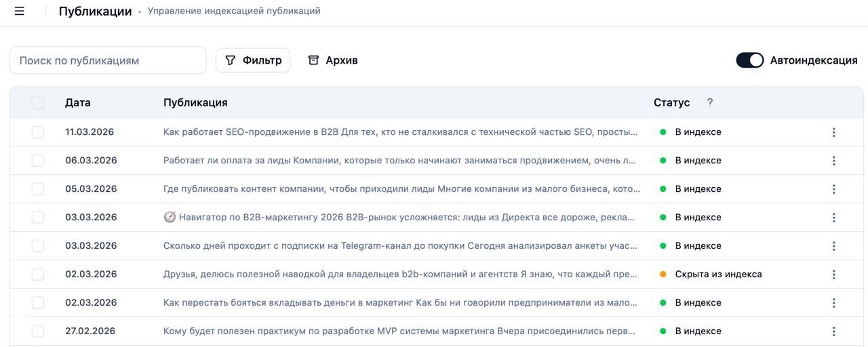Select checkbox for 27.02.2026 row
The width and height of the screenshot is (868, 347).
pos(38,331)
